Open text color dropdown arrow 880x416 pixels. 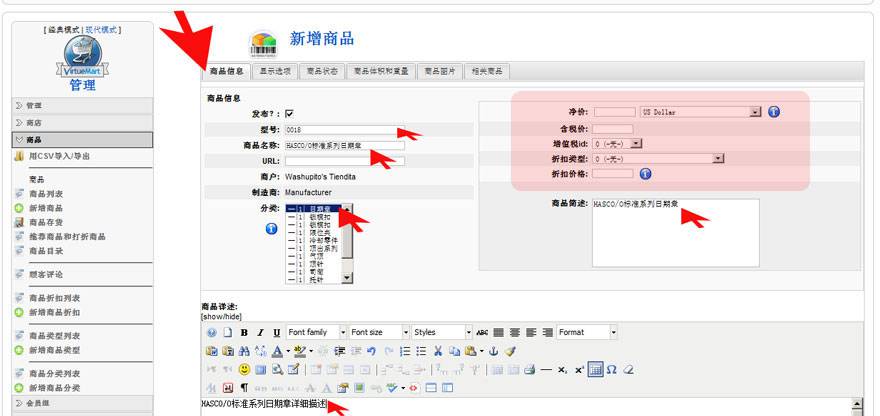tap(288, 351)
